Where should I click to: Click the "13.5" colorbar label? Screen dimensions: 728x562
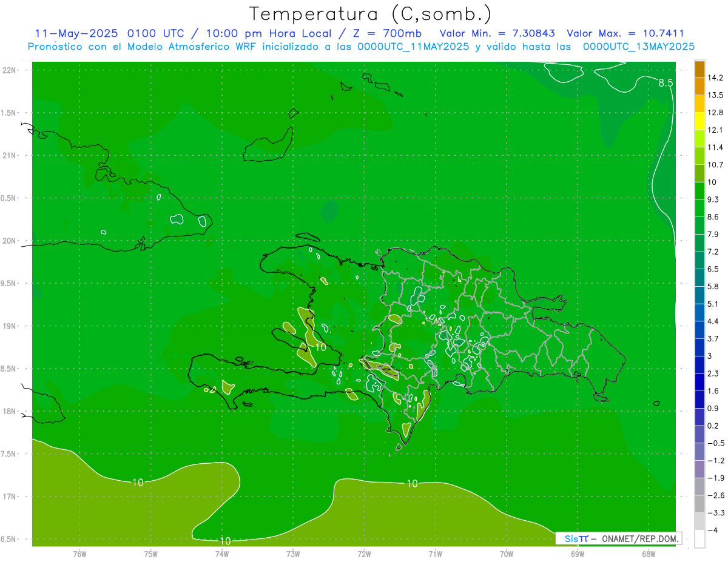click(x=715, y=95)
